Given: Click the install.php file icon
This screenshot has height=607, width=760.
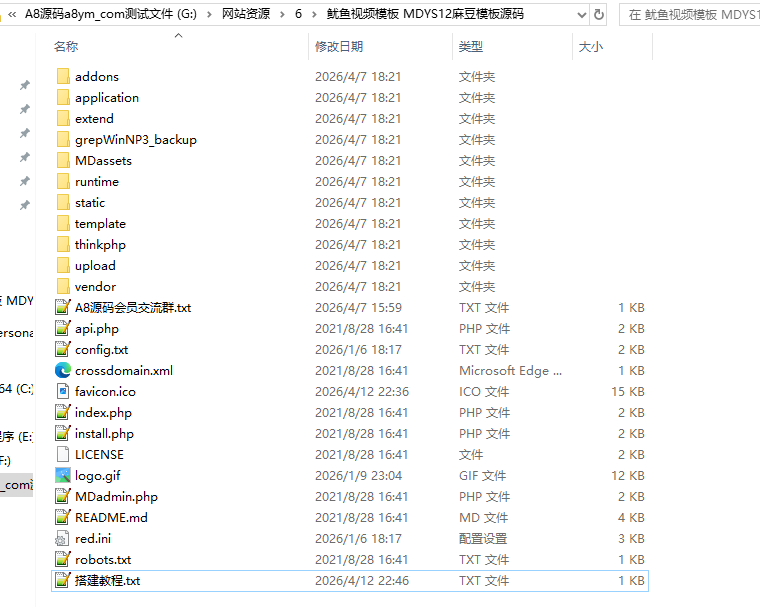Looking at the screenshot, I should tap(63, 433).
